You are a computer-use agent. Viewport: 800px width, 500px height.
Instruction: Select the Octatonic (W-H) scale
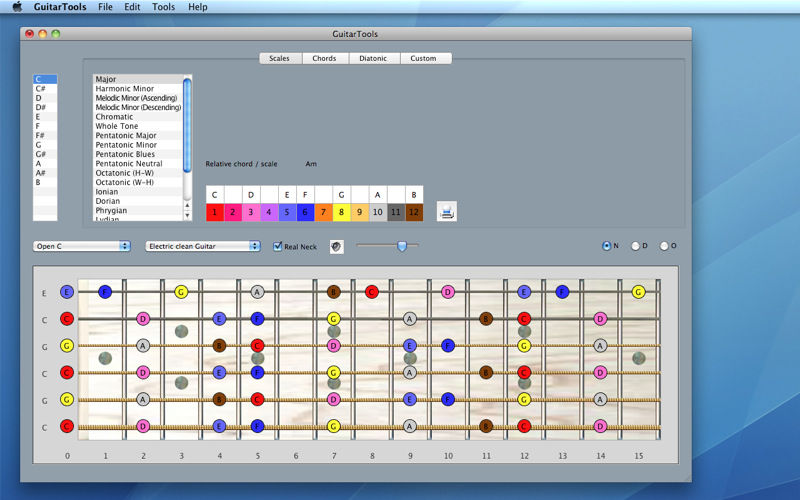tap(138, 182)
